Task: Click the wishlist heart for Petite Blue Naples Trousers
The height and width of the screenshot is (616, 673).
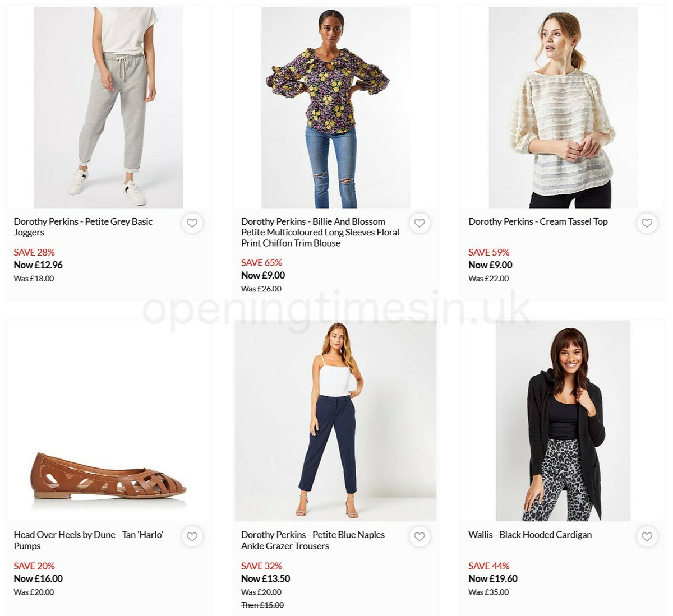Action: click(420, 536)
